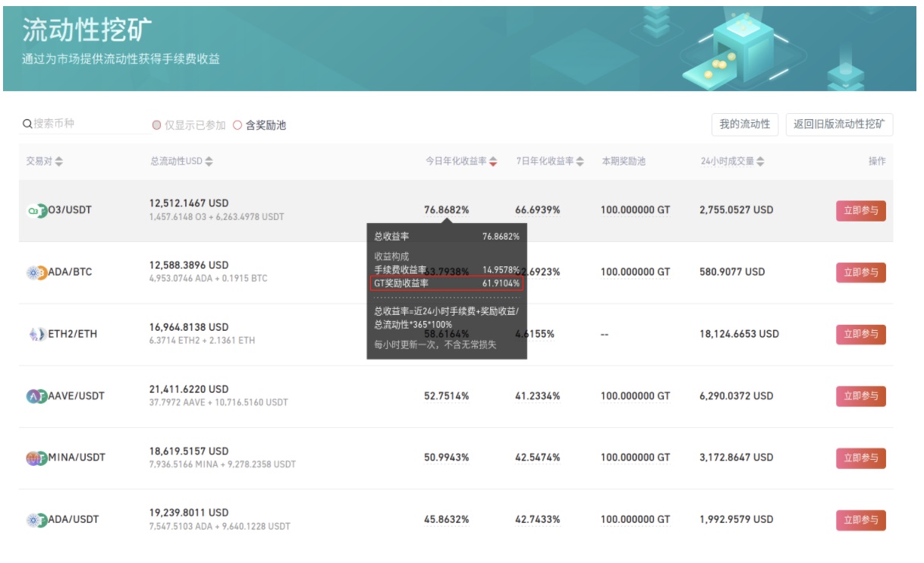Screen dimensions: 924x563
Task: Click 立即参与 for ETH2/ETH
Action: click(x=861, y=334)
